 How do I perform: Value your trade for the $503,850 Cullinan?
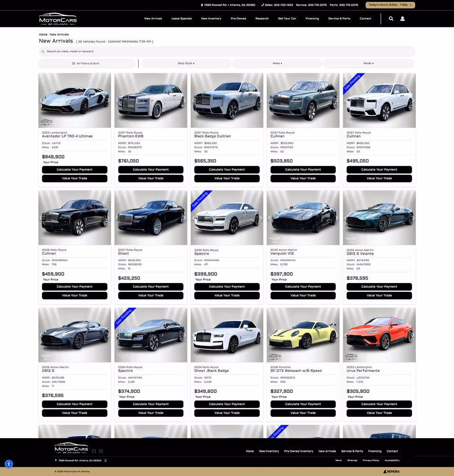303,178
